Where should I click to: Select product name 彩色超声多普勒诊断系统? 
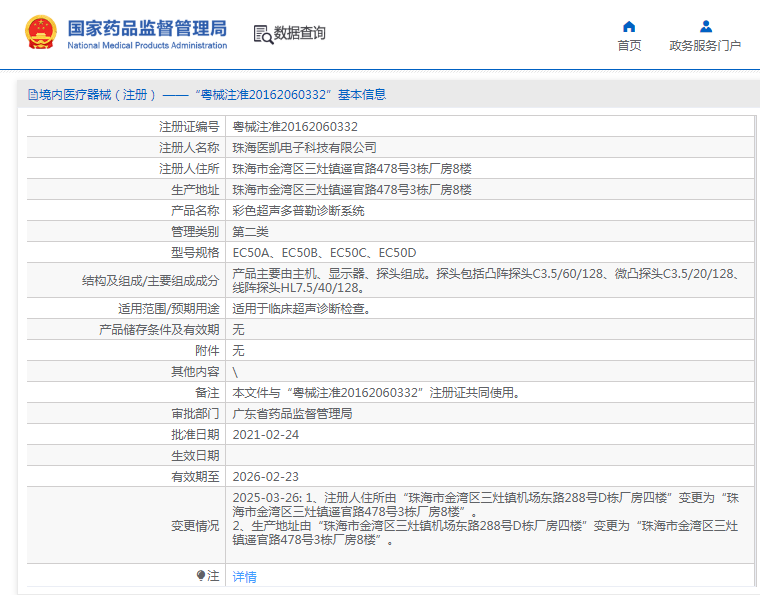pos(298,211)
